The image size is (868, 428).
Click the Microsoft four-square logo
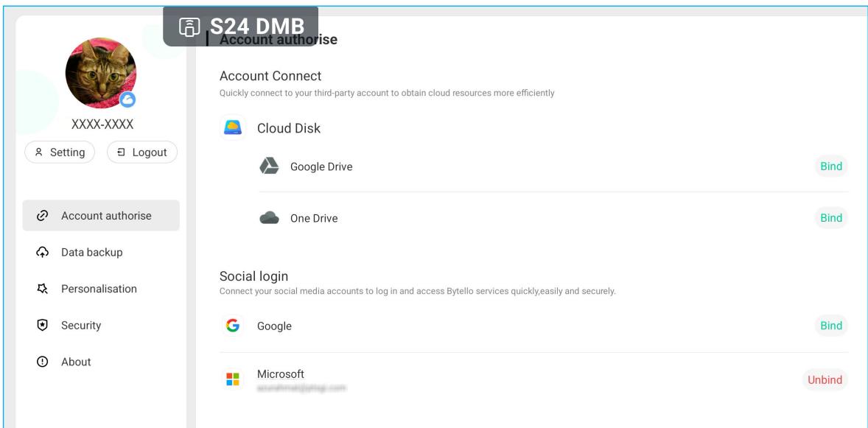[233, 379]
